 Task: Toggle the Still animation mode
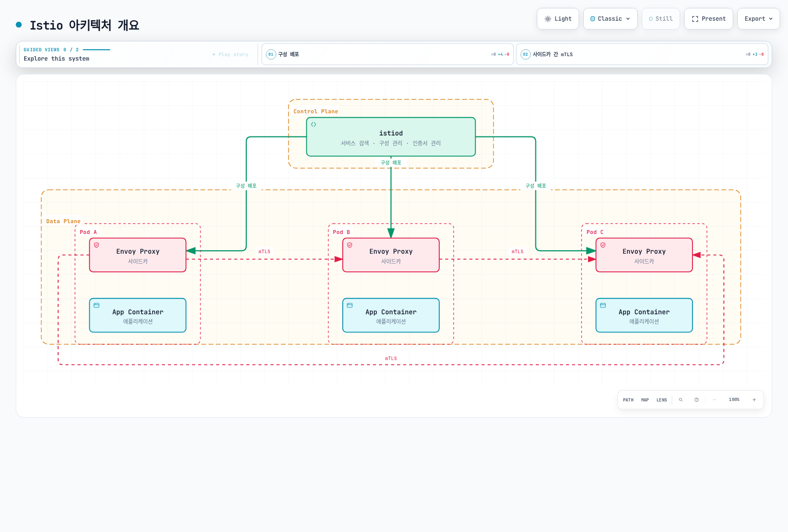[x=660, y=19]
